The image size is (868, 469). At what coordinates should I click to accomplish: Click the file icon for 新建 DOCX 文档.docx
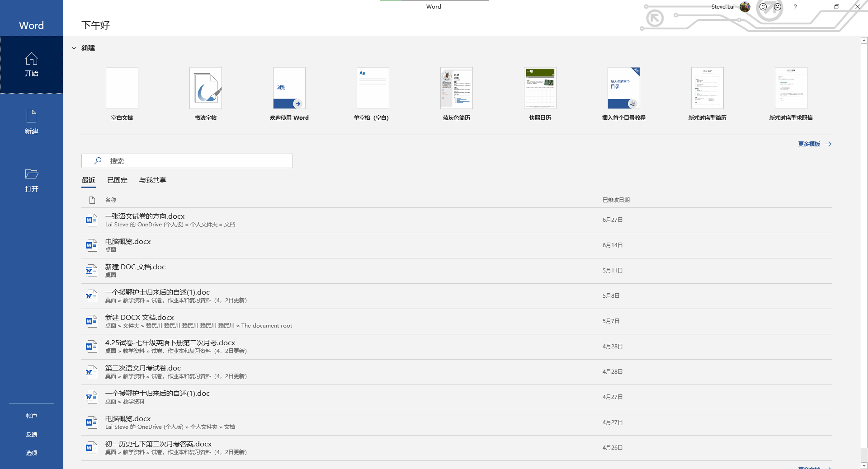pos(91,321)
